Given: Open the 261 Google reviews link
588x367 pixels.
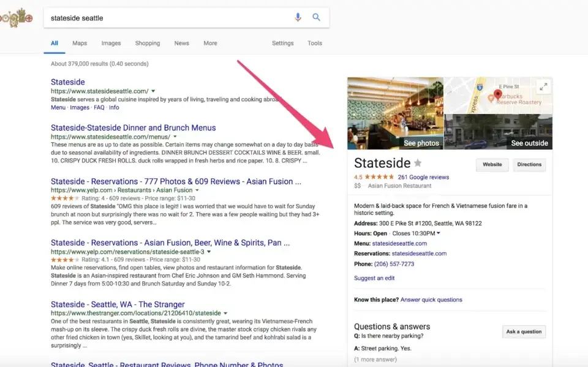Looking at the screenshot, I should click(x=423, y=177).
